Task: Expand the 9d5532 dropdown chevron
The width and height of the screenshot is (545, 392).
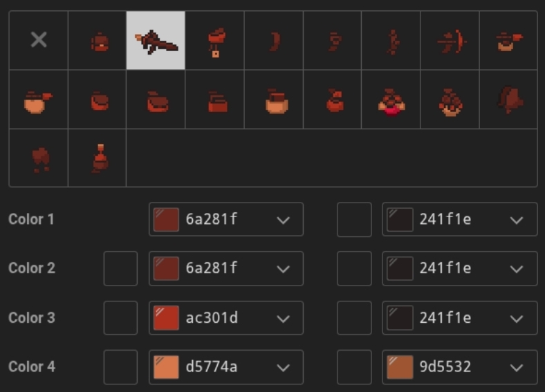Action: tap(517, 367)
